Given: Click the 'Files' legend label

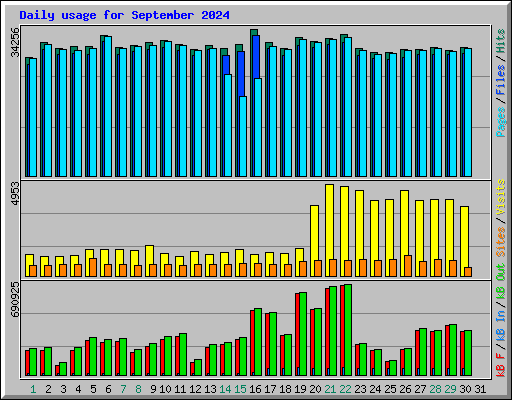Looking at the screenshot, I should click(501, 80).
